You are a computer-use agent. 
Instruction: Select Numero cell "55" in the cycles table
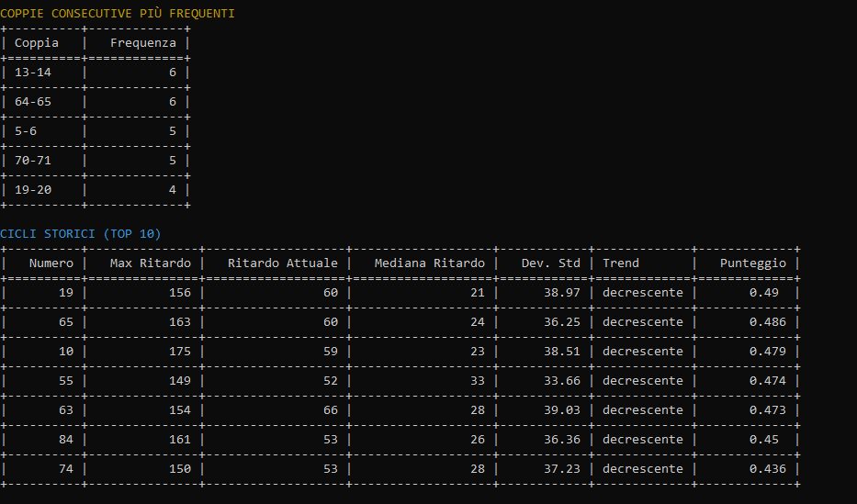[66, 381]
